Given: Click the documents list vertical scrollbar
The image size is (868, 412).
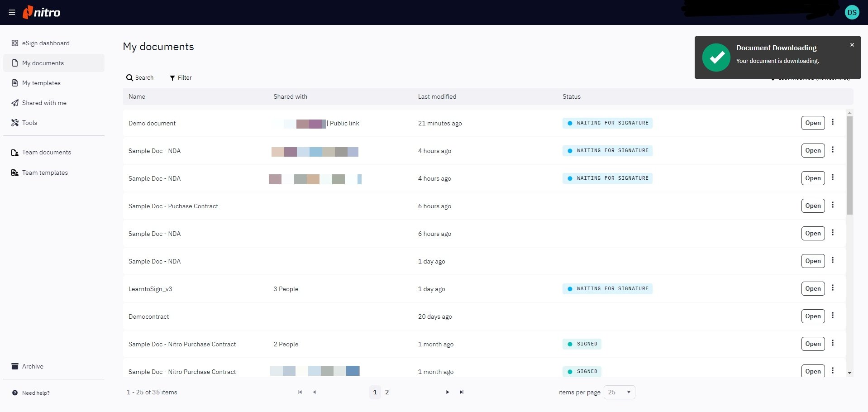Looking at the screenshot, I should [849, 165].
